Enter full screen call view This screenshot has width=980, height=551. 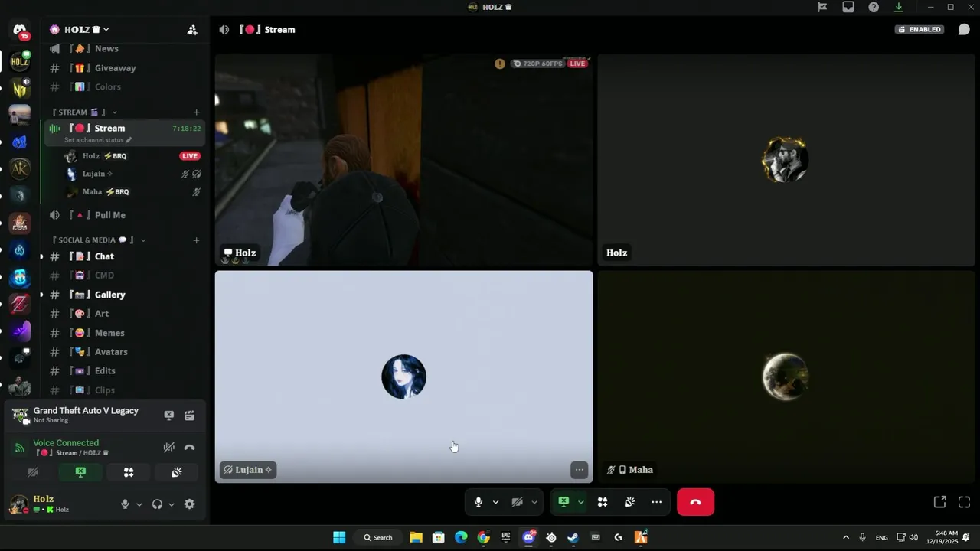click(x=964, y=502)
